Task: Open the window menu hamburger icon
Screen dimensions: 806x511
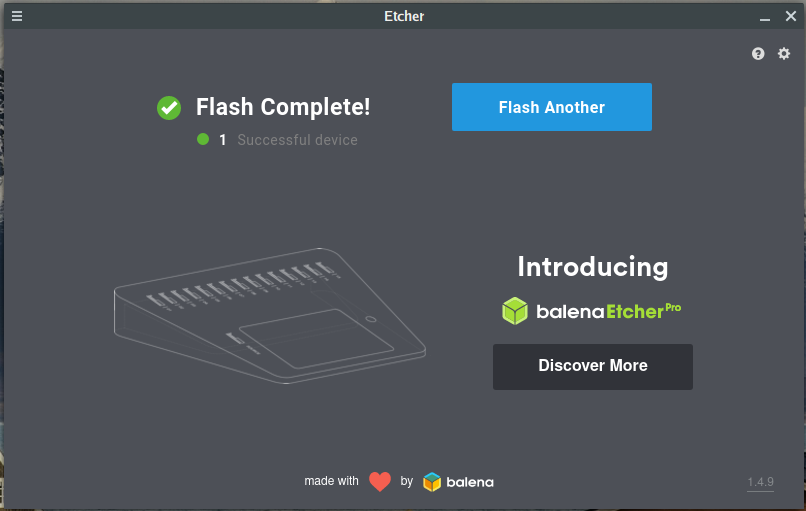Action: (x=17, y=16)
